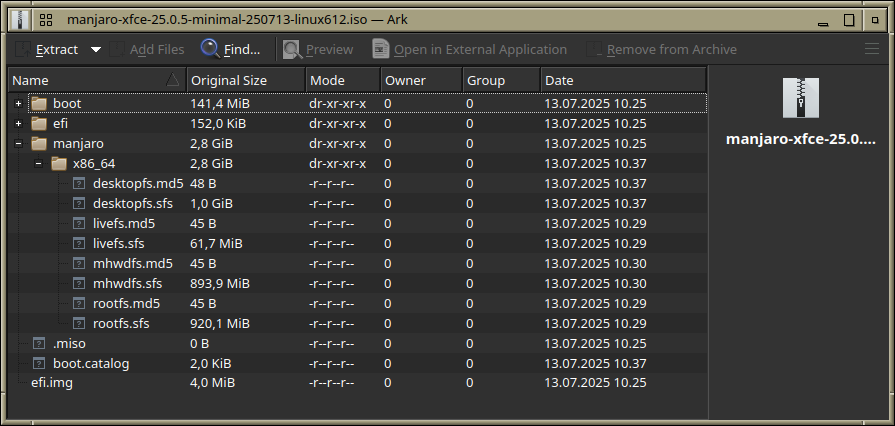Sort by the Name column header
Image resolution: width=895 pixels, height=426 pixels.
[x=98, y=81]
